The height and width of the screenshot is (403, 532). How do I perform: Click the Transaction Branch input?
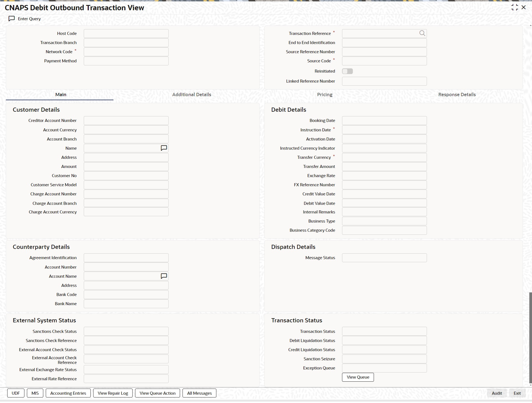pyautogui.click(x=126, y=43)
